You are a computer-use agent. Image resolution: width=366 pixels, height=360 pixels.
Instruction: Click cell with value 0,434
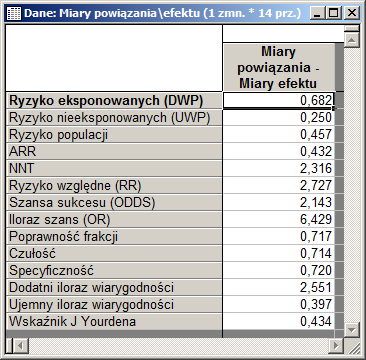279,321
